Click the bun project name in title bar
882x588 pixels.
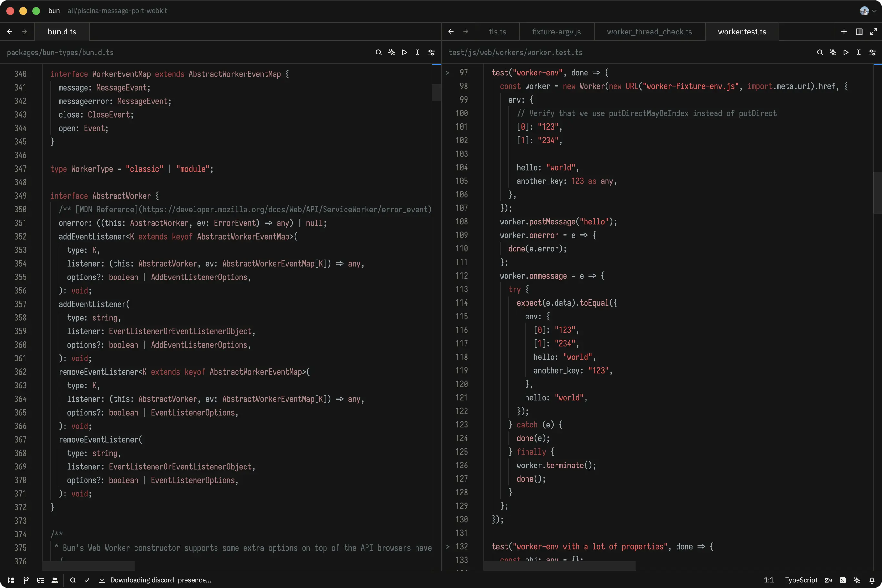[54, 11]
